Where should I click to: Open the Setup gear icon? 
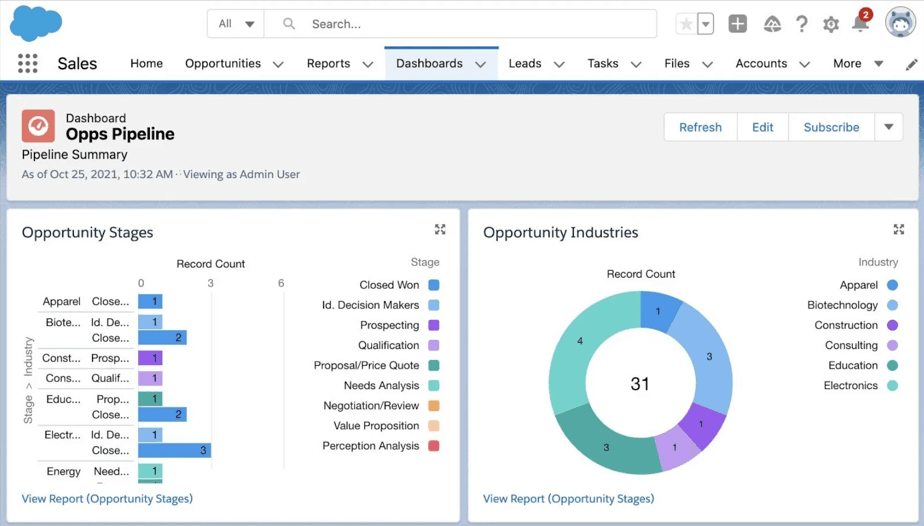(x=831, y=24)
